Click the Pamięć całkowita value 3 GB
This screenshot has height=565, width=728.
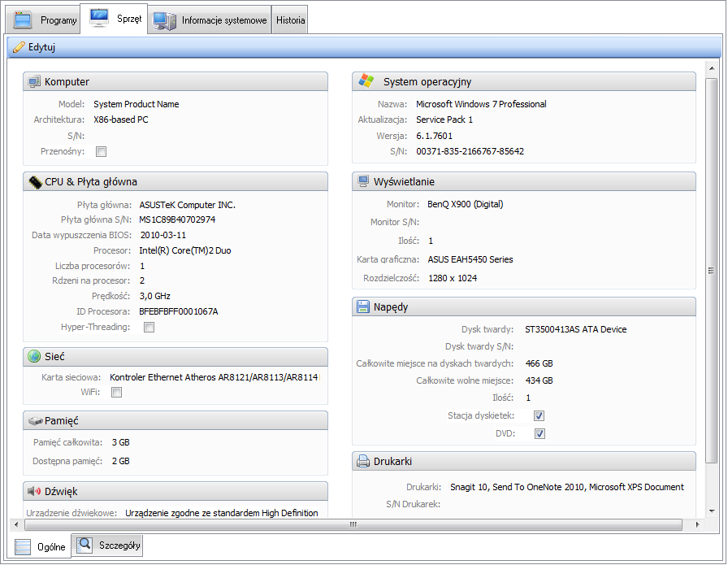121,442
